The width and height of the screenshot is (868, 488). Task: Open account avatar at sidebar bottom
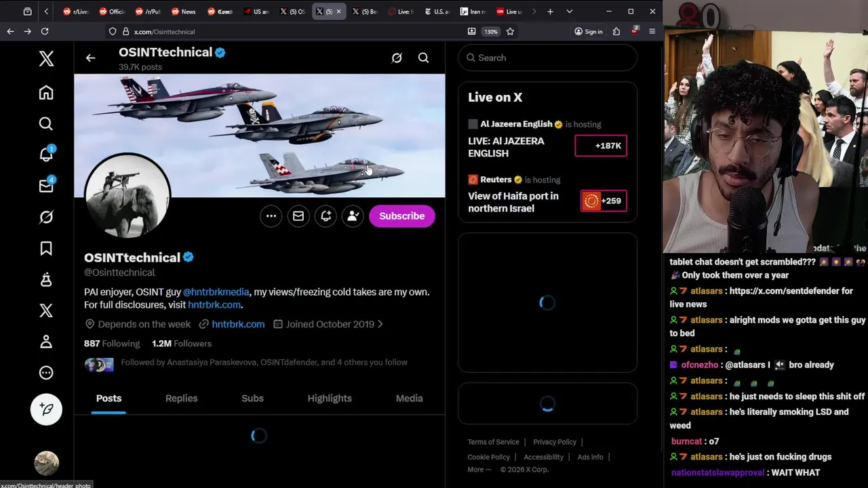46,463
